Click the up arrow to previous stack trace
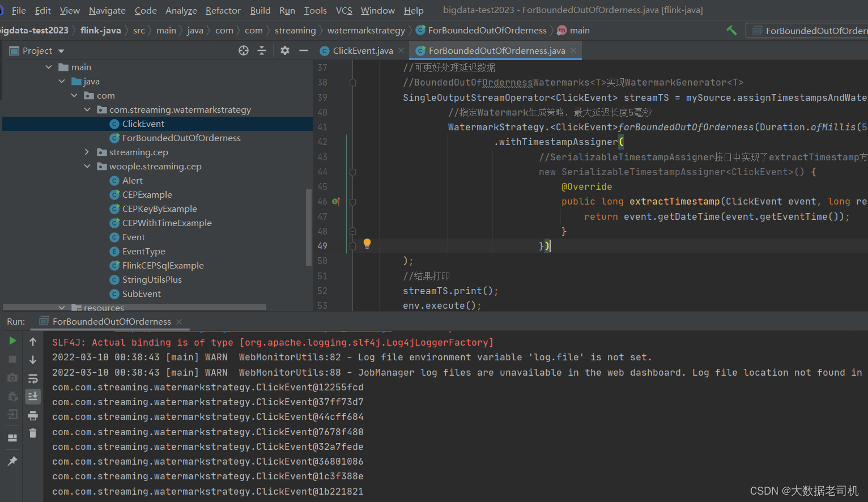 [33, 342]
